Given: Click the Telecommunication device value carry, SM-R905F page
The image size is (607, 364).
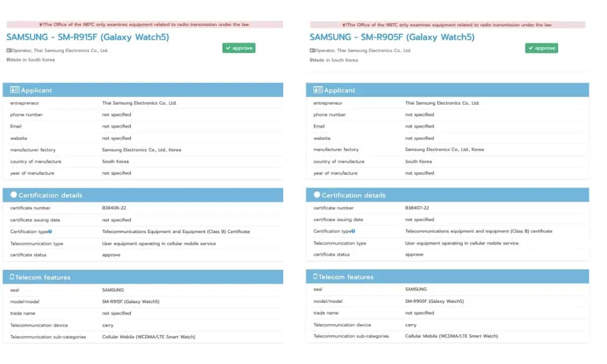Looking at the screenshot, I should tap(411, 325).
